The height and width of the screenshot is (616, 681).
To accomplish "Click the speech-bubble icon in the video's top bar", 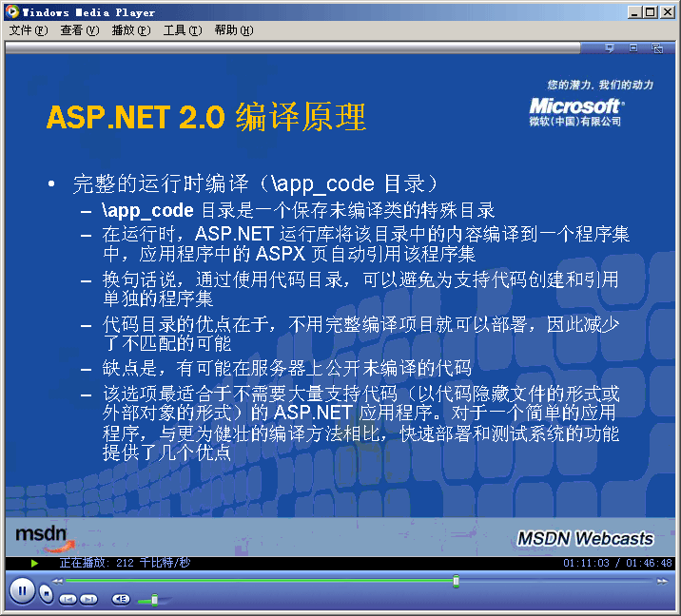I will (610, 48).
